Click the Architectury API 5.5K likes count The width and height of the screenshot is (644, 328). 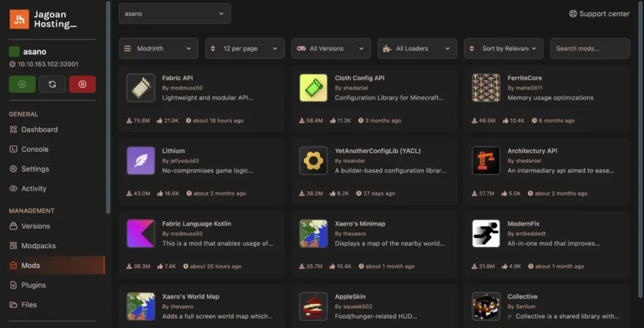(511, 194)
